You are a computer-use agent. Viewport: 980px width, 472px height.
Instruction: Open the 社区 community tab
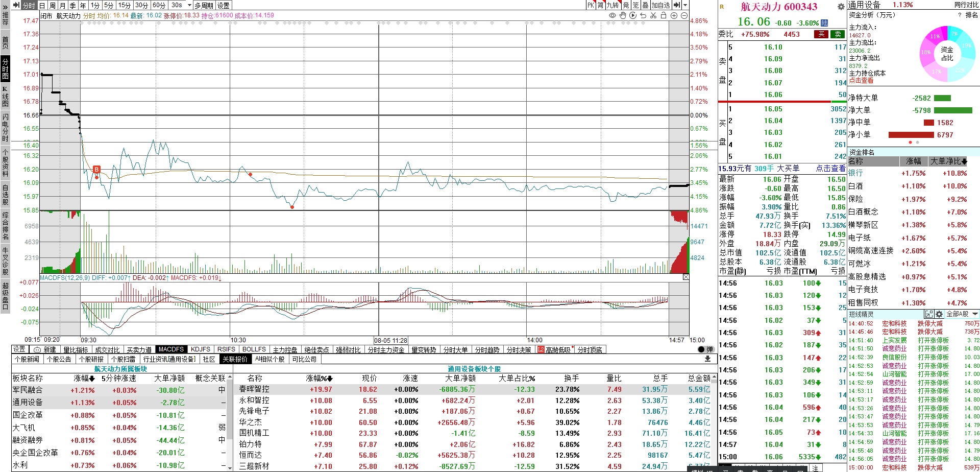click(x=209, y=359)
